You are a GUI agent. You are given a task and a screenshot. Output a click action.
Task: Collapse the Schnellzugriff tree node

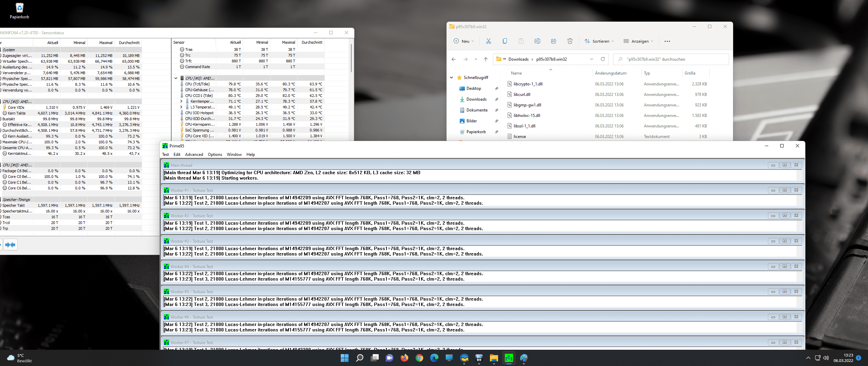pyautogui.click(x=451, y=78)
